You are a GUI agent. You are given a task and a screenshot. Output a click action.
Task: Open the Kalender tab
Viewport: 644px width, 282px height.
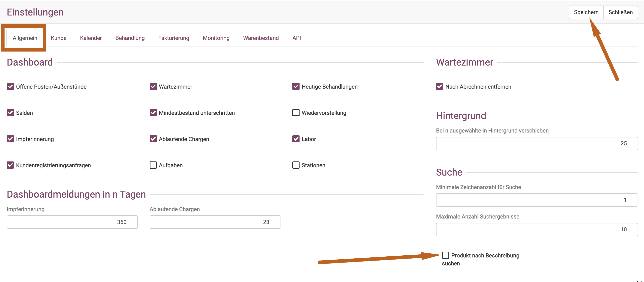tap(91, 38)
